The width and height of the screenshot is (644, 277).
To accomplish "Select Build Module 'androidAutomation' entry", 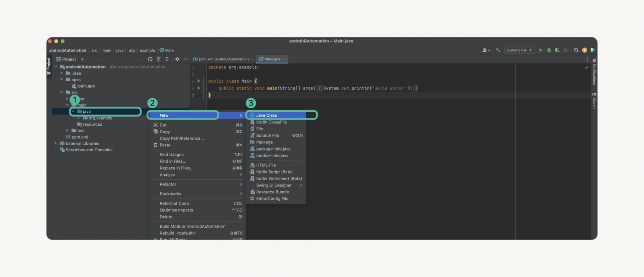I will click(x=197, y=226).
